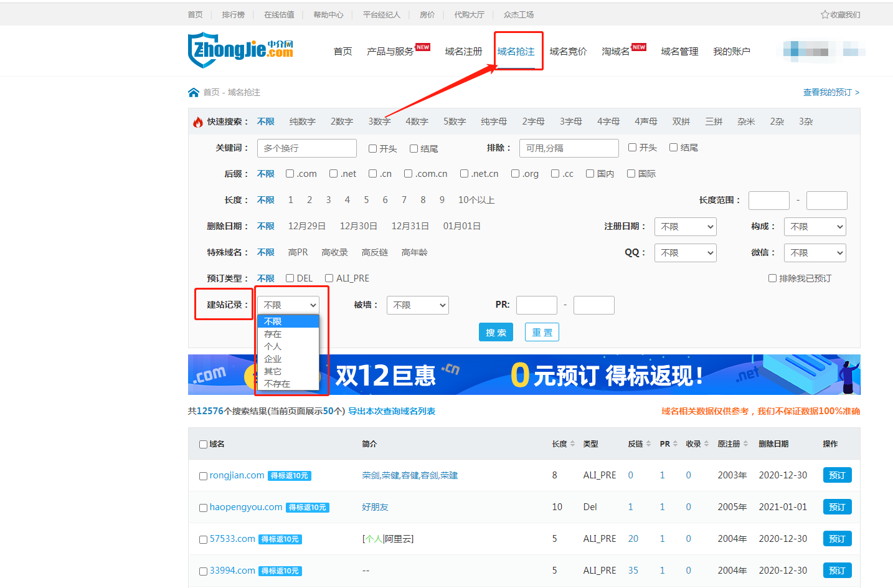Click the star favorite icon at top right
This screenshot has width=893, height=588.
(x=824, y=14)
